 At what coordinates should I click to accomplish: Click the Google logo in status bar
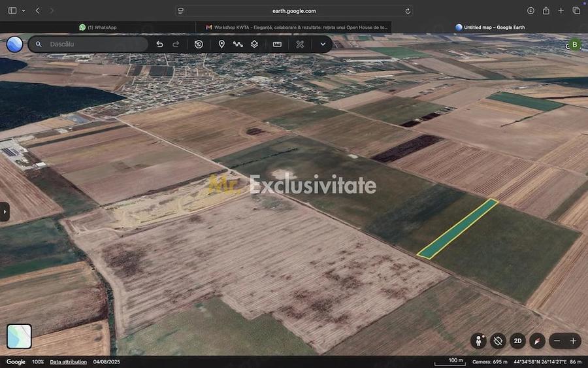click(x=16, y=362)
